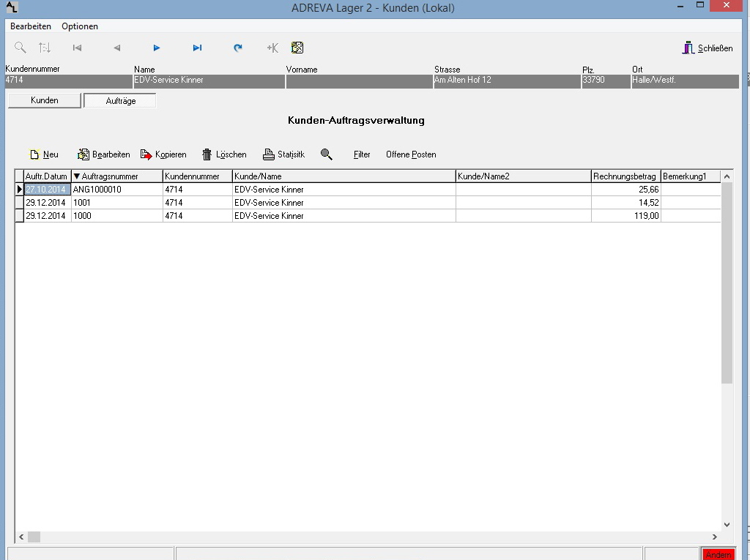Switch to the Aufträge tab
Image resolution: width=750 pixels, height=560 pixels.
click(120, 101)
